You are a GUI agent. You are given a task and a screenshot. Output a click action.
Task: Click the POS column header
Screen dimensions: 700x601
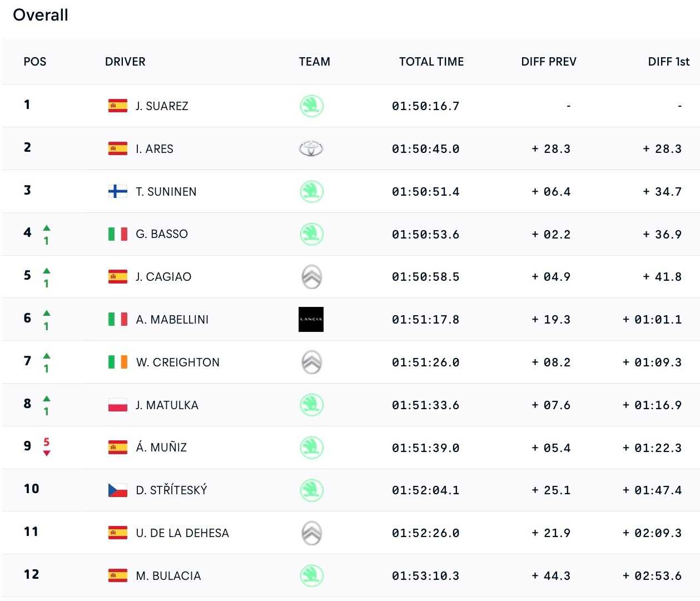35,62
